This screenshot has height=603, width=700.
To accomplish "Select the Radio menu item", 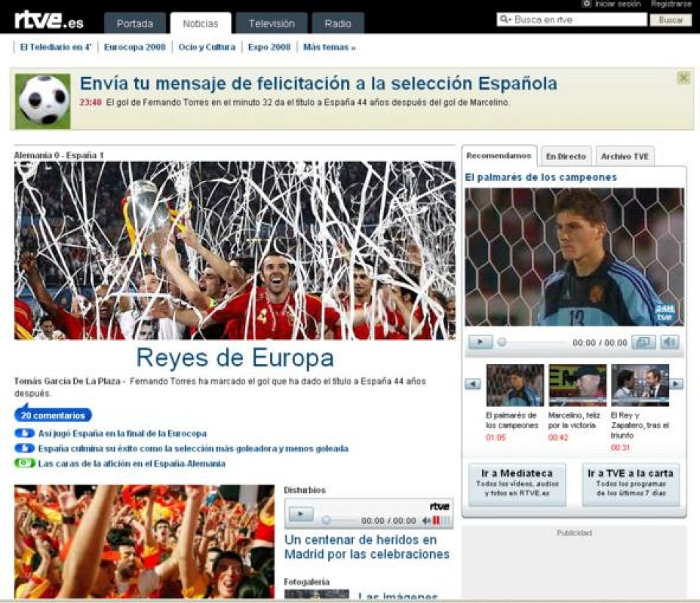I will click(338, 23).
